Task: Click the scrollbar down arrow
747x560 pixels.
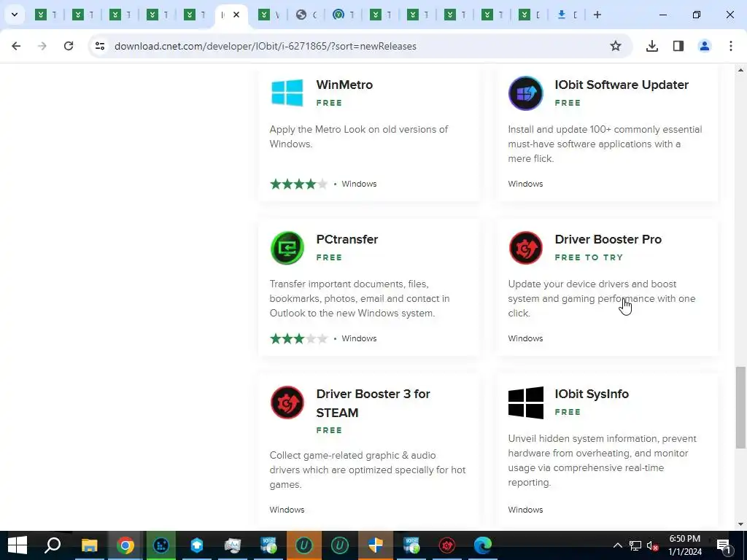Action: pos(740,524)
